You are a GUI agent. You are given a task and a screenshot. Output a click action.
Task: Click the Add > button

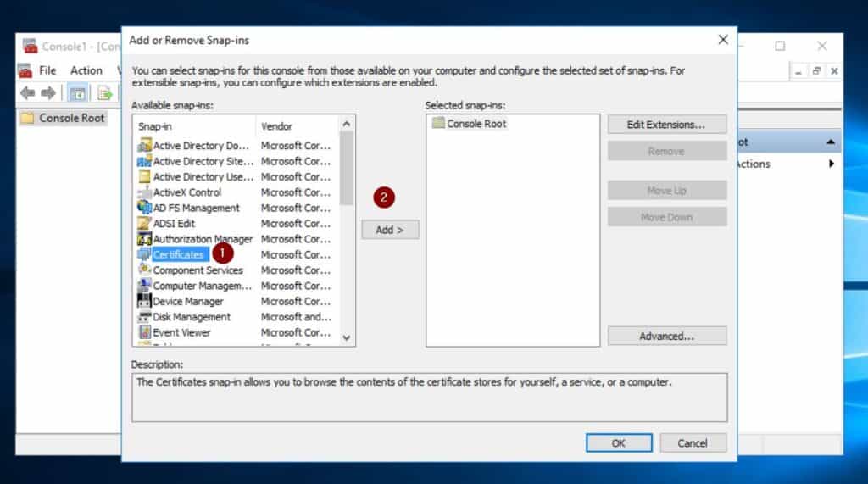pyautogui.click(x=390, y=230)
